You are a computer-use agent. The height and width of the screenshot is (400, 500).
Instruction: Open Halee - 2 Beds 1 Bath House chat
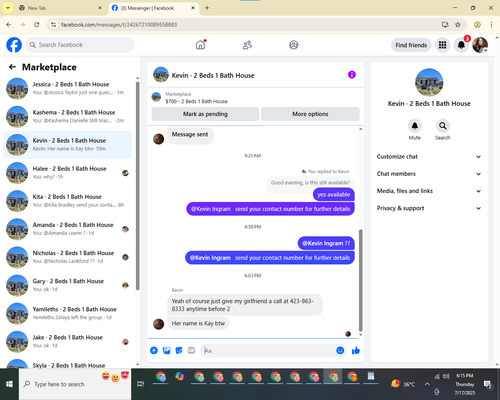68,173
